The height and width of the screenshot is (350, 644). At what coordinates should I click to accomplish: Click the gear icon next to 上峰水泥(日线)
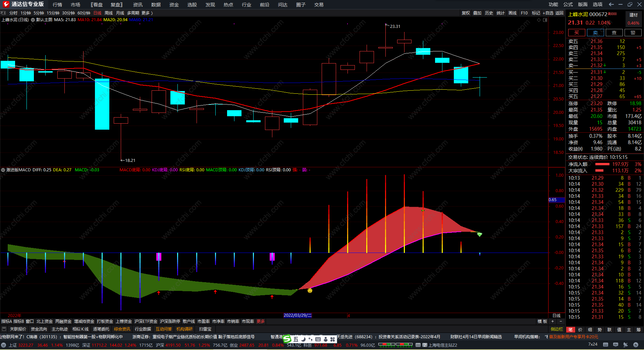33,20
